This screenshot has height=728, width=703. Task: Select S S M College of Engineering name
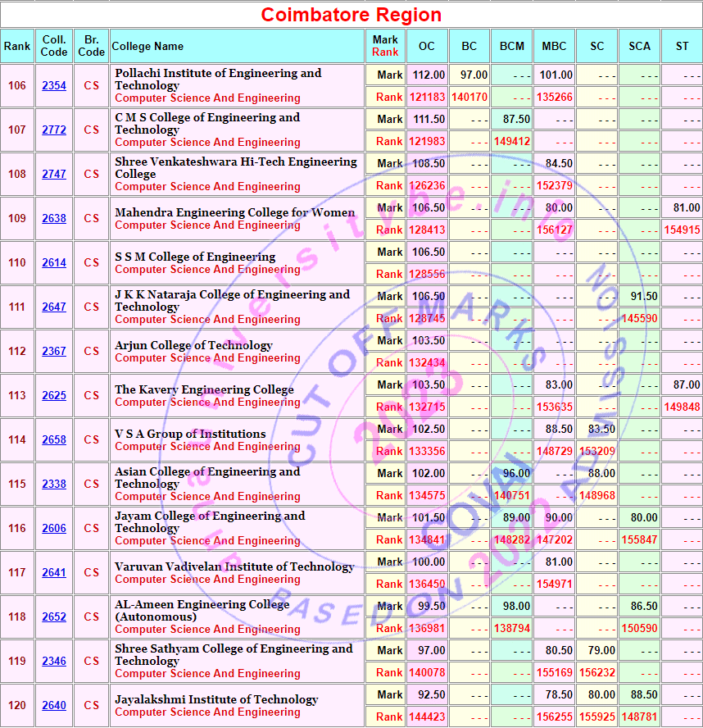click(195, 257)
